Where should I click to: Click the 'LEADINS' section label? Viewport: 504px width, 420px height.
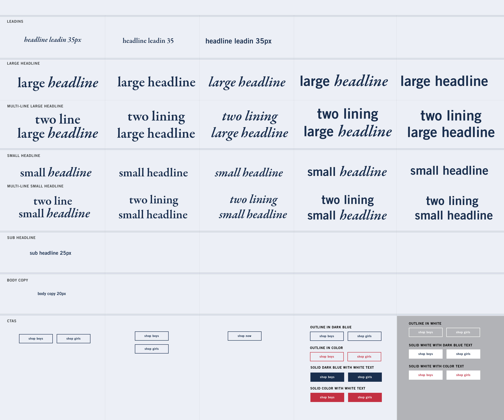(15, 21)
